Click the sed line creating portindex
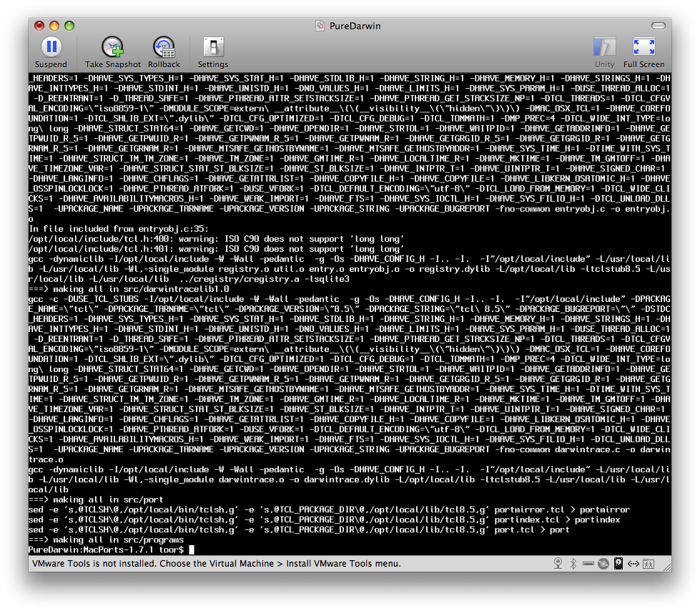The width and height of the screenshot is (700, 611). click(324, 520)
